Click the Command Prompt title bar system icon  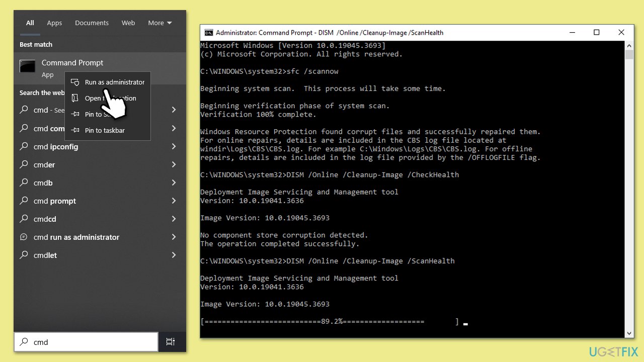click(x=208, y=33)
